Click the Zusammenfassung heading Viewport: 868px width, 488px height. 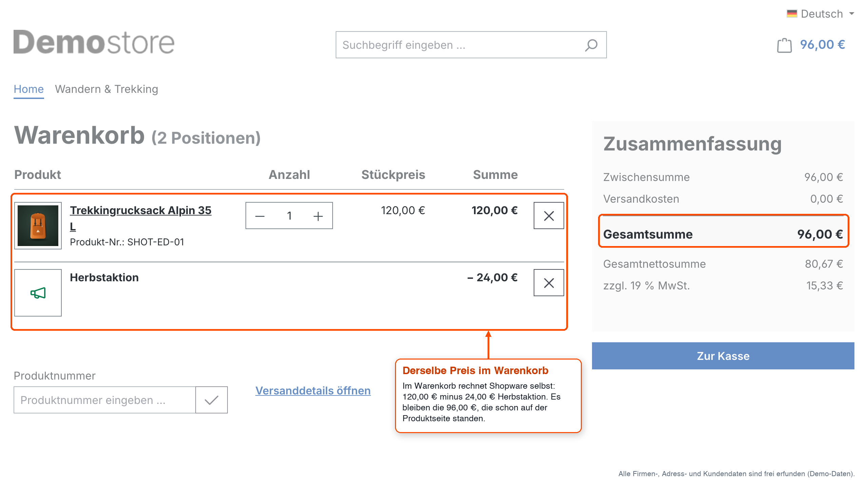coord(692,144)
